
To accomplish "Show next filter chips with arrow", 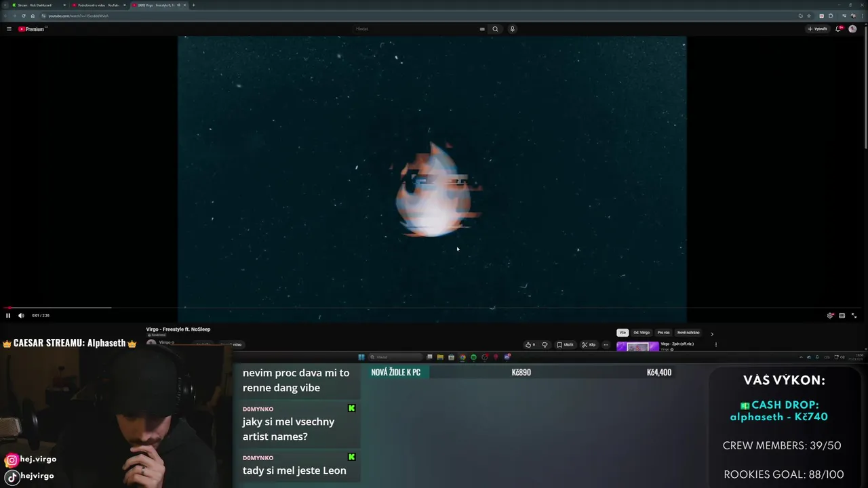I will pos(711,333).
